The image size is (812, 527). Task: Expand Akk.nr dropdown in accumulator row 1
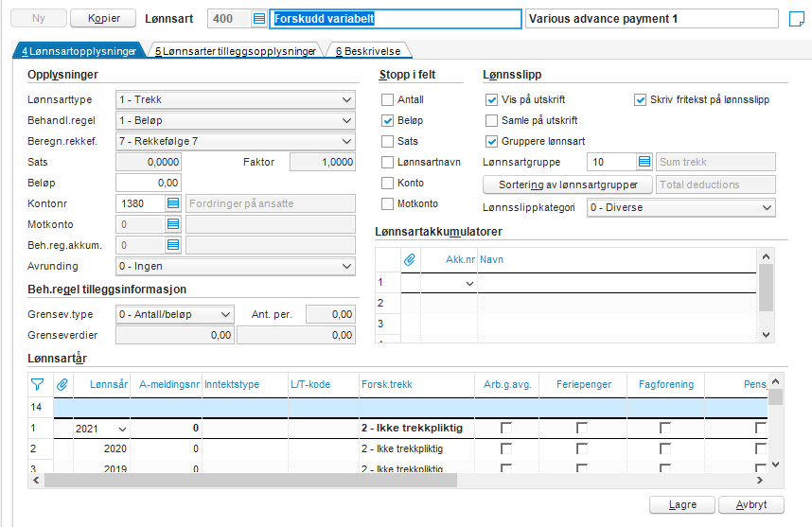coord(469,283)
